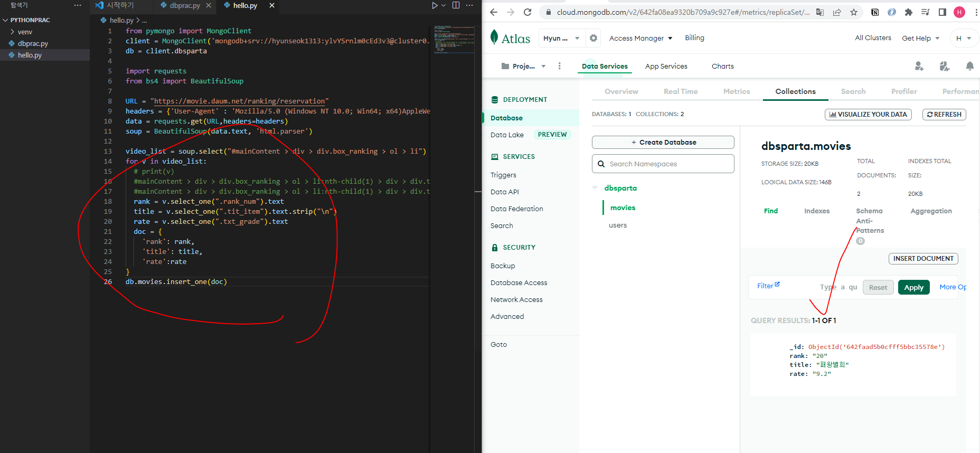Click the hello.py breadcrumb item
The height and width of the screenshot is (453, 980).
[121, 20]
